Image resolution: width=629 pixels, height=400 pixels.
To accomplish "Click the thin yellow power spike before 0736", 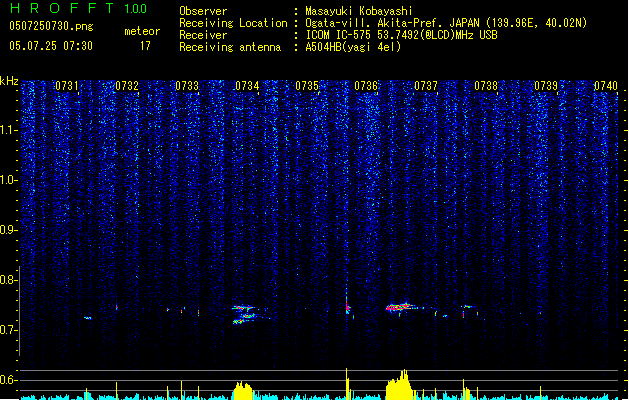I will point(347,383).
